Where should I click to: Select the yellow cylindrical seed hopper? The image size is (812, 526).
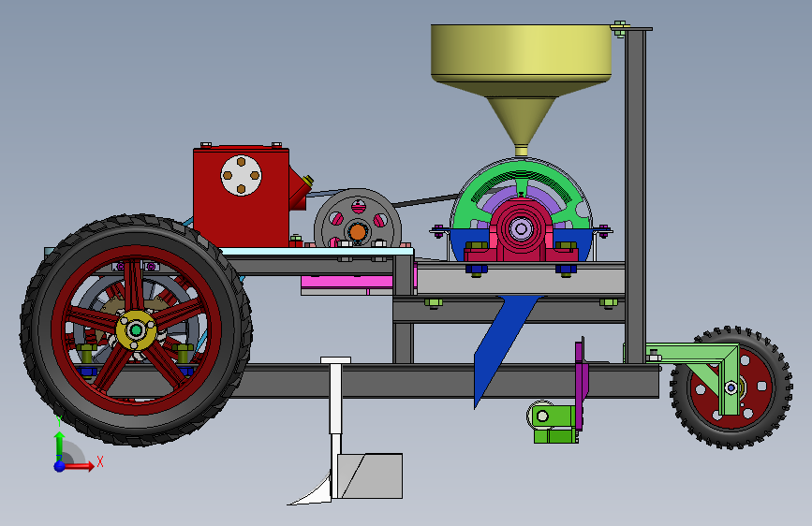(521, 54)
